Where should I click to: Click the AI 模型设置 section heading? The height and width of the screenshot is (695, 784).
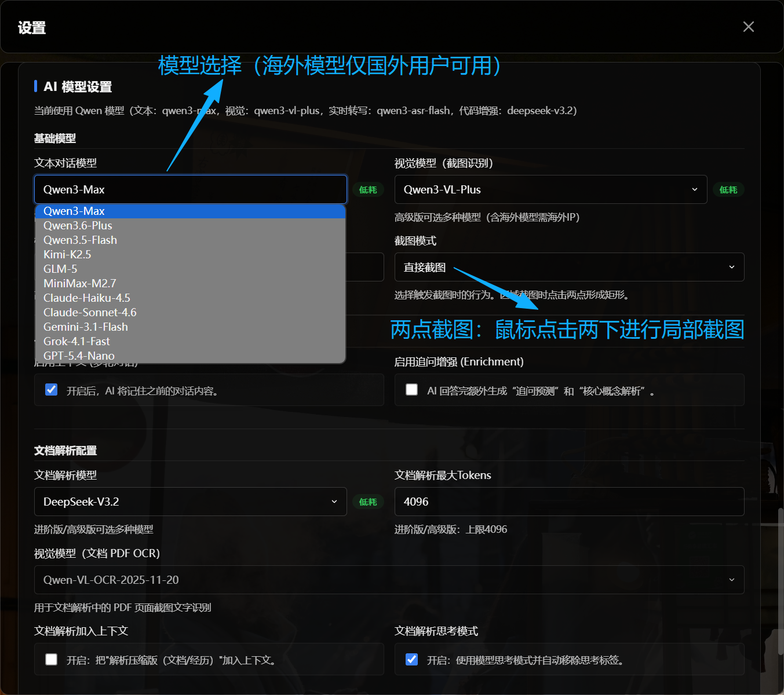tap(78, 87)
